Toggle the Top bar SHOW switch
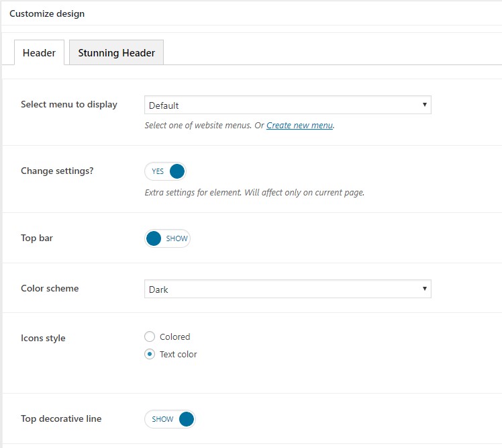This screenshot has height=448, width=502. tap(167, 238)
